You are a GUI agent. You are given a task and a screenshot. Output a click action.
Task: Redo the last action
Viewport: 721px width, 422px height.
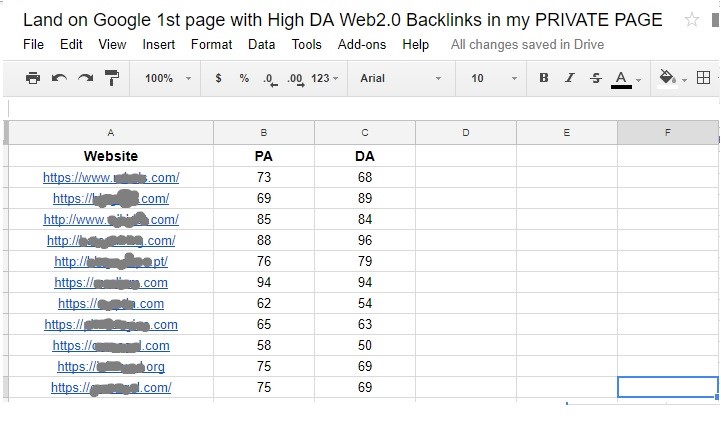click(x=85, y=78)
